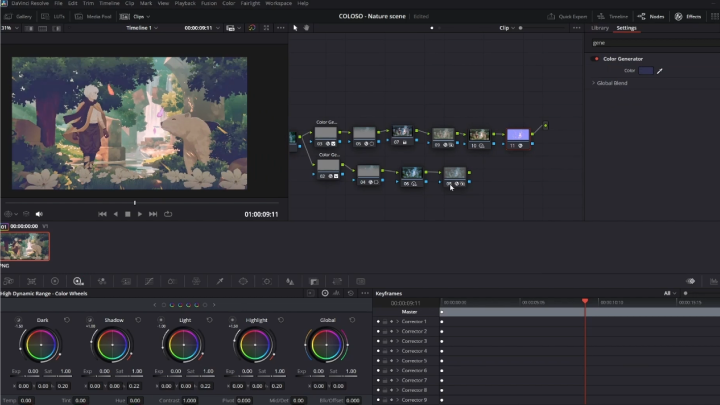Open the Qualifier eyedropper palette
The height and width of the screenshot is (405, 720).
tap(219, 281)
